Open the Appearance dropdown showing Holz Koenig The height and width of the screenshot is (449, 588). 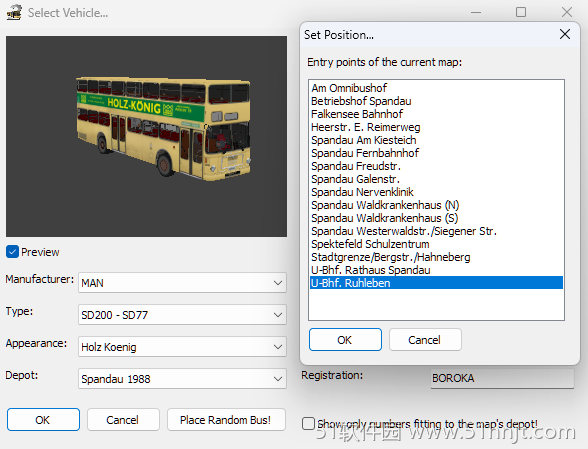(x=182, y=347)
